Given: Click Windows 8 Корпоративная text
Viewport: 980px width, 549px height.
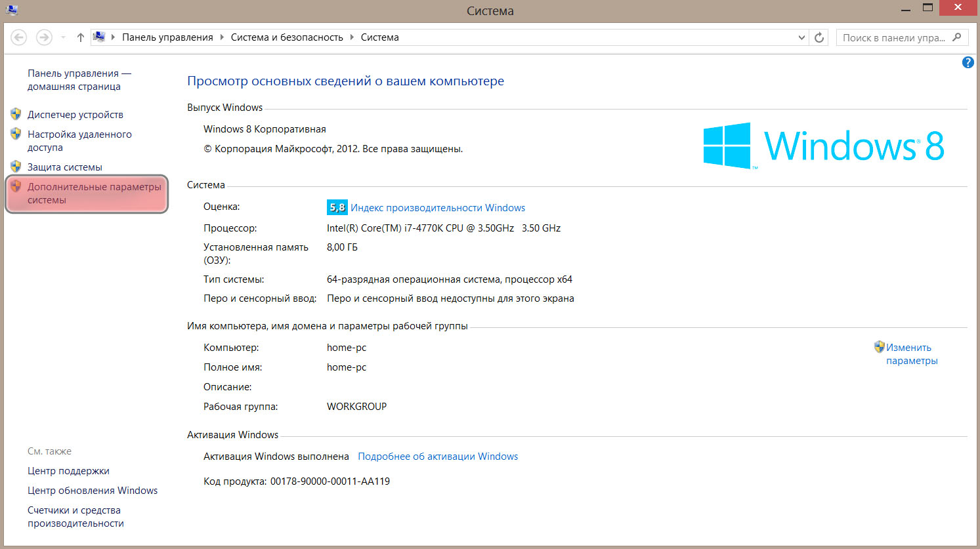Looking at the screenshot, I should coord(265,129).
